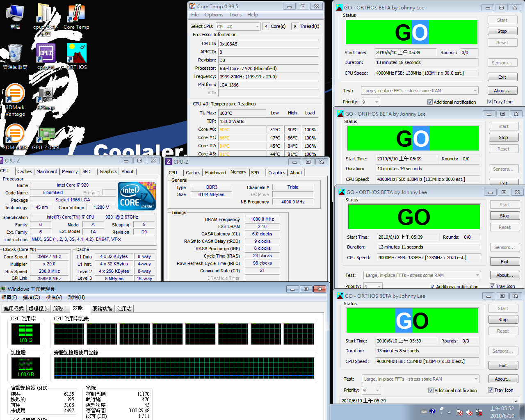Viewport: 525px width, 420px height.
Task: Open the Tools menu in Core Temp
Action: pos(235,15)
